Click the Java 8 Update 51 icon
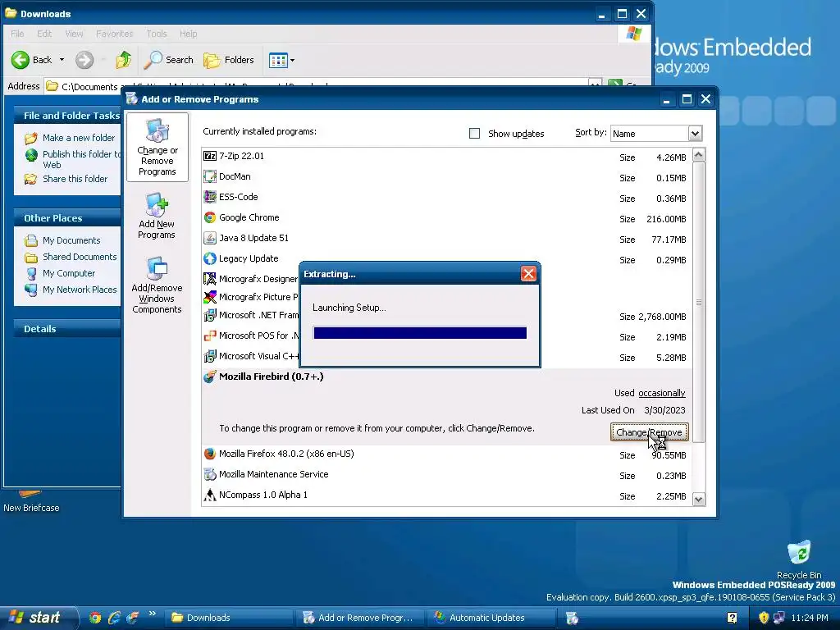 point(209,238)
